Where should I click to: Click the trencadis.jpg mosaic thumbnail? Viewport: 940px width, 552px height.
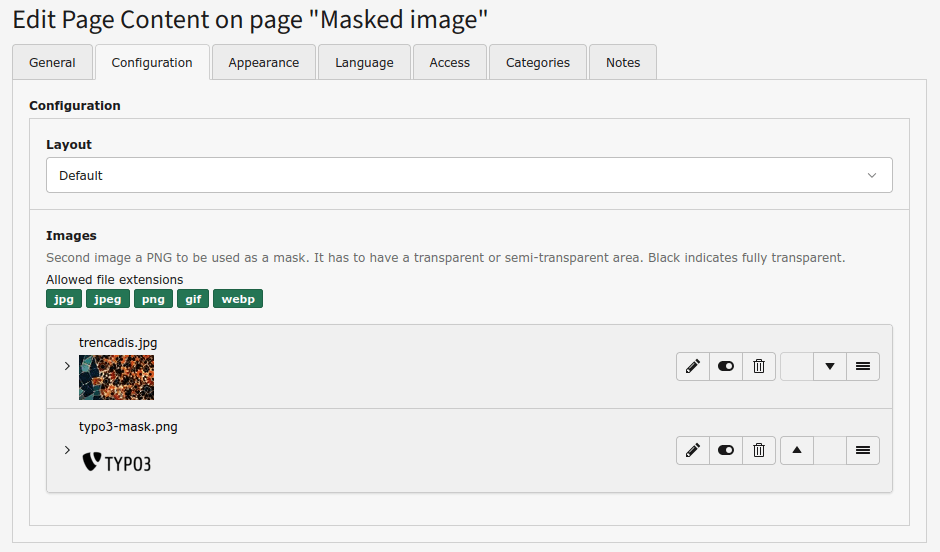point(116,377)
